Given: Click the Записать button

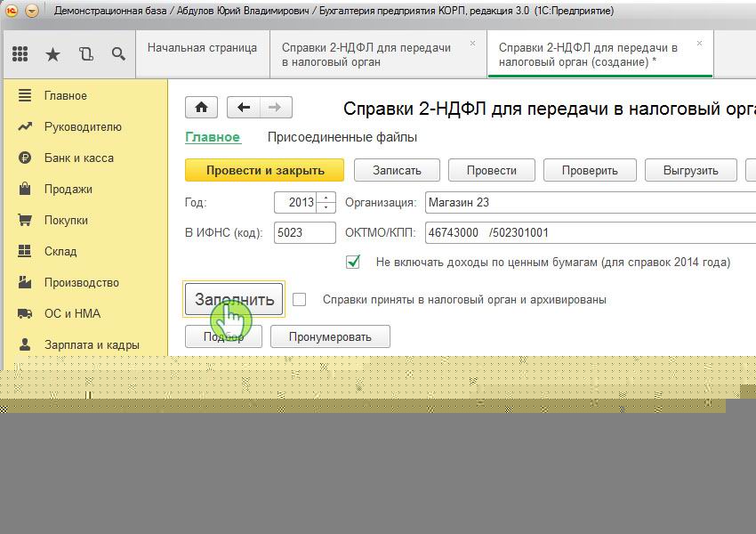Looking at the screenshot, I should click(x=397, y=170).
